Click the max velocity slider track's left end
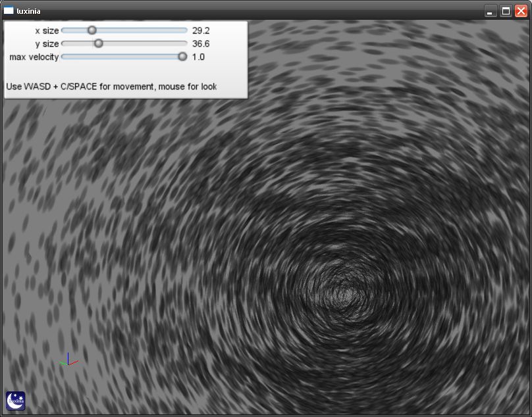 click(x=64, y=57)
